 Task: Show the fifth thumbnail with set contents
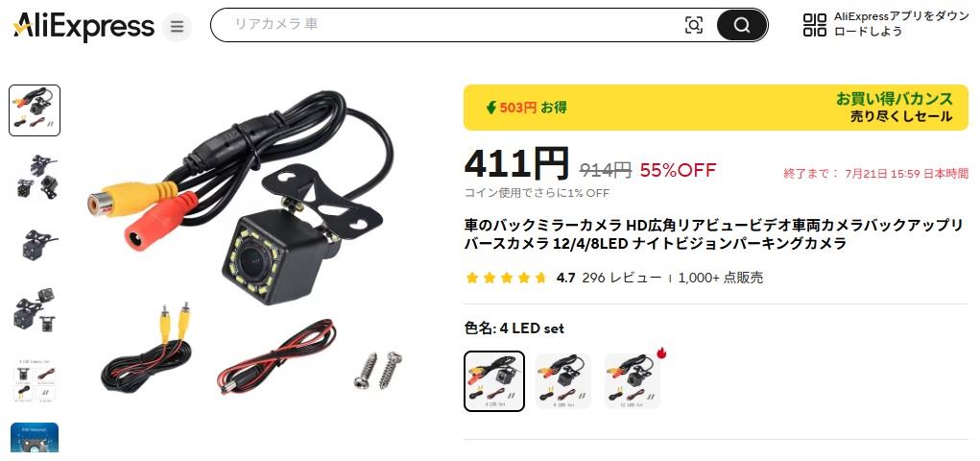tap(35, 379)
